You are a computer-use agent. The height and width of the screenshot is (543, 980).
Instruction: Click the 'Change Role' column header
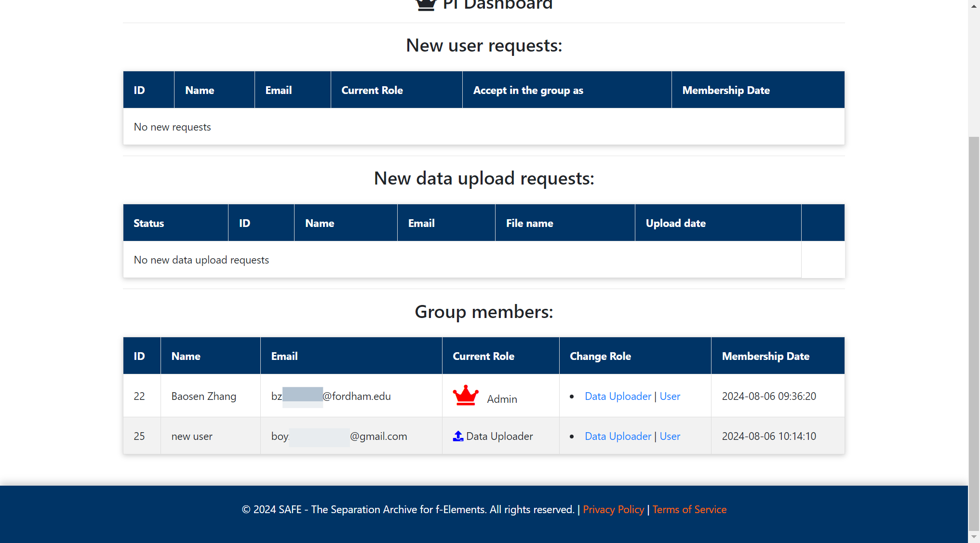click(635, 356)
